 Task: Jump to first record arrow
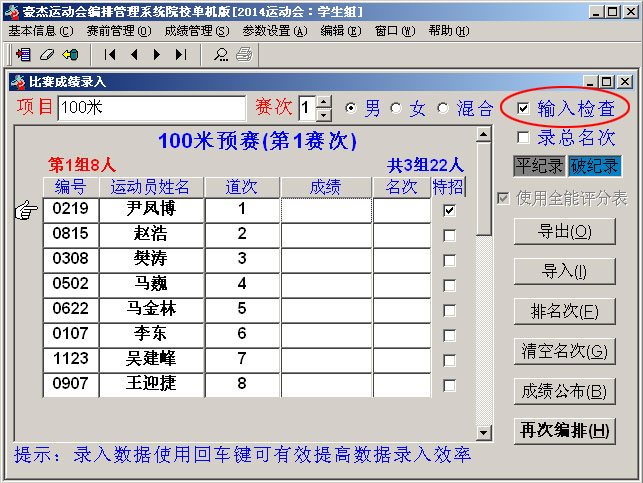110,55
